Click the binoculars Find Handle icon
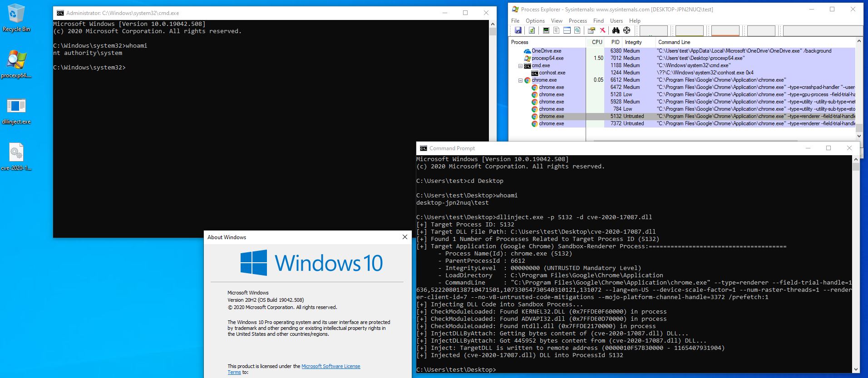 pos(616,30)
